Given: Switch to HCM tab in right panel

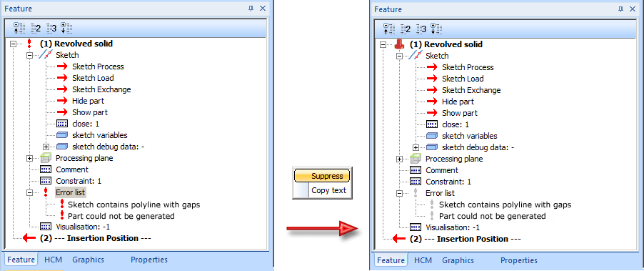Looking at the screenshot, I should point(423,260).
